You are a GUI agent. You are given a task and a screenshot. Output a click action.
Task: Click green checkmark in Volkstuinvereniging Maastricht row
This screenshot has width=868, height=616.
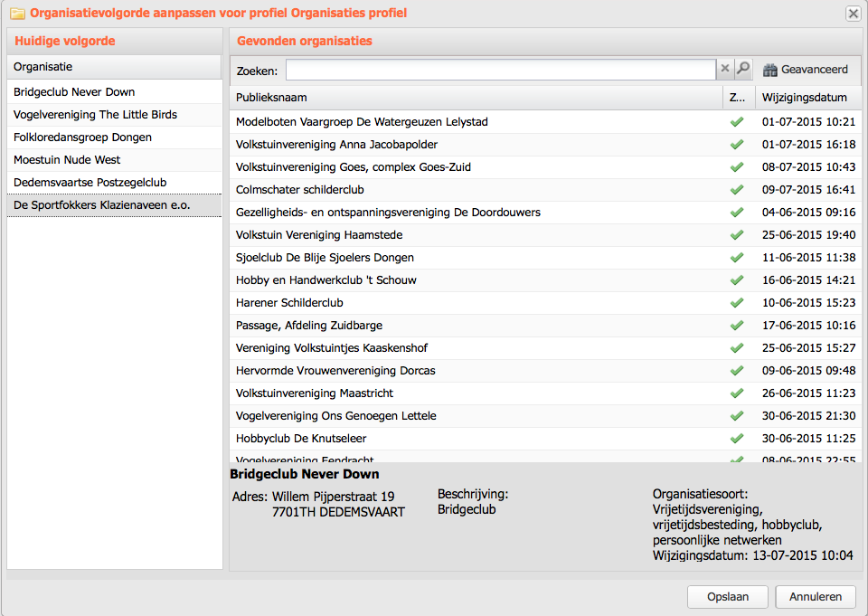point(737,393)
